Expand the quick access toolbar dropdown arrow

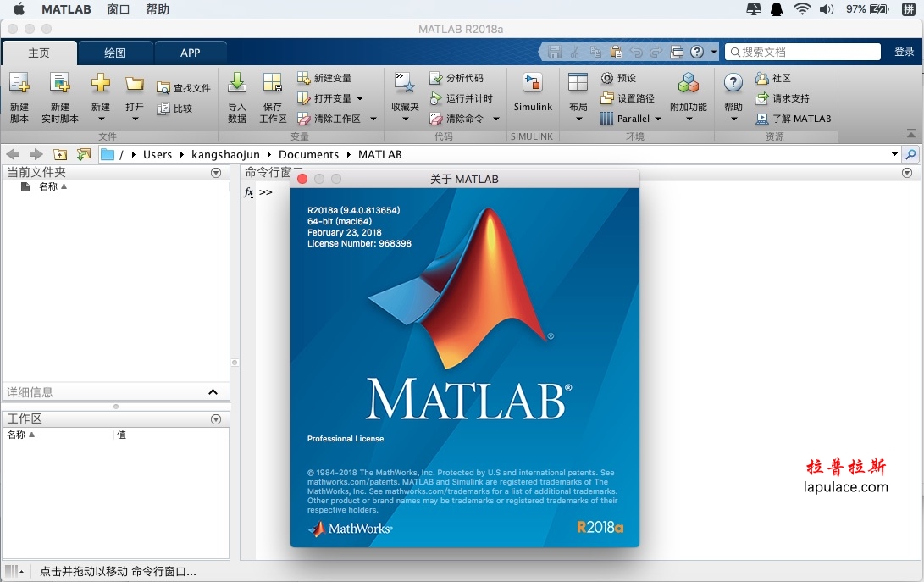pyautogui.click(x=714, y=52)
